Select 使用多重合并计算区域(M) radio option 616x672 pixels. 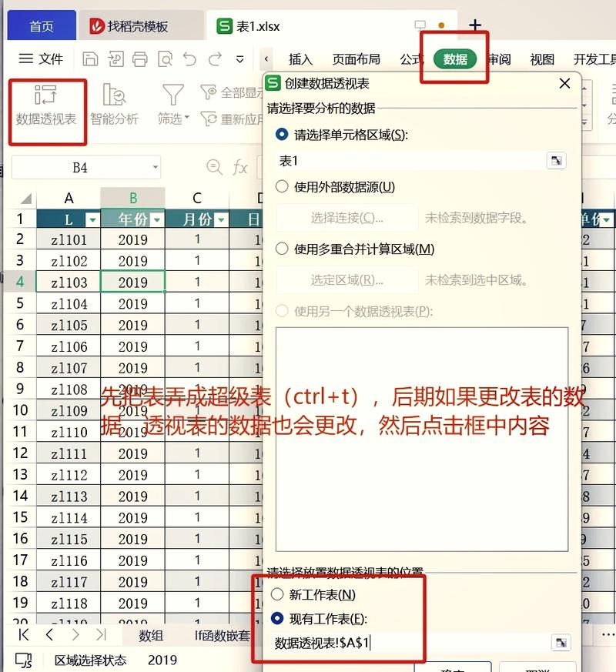tap(282, 249)
